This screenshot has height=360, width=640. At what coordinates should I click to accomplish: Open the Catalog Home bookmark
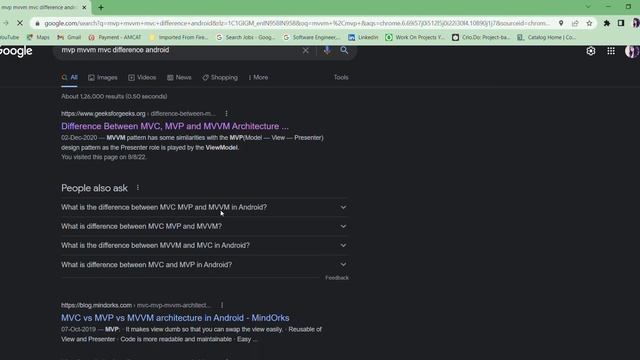tap(547, 37)
